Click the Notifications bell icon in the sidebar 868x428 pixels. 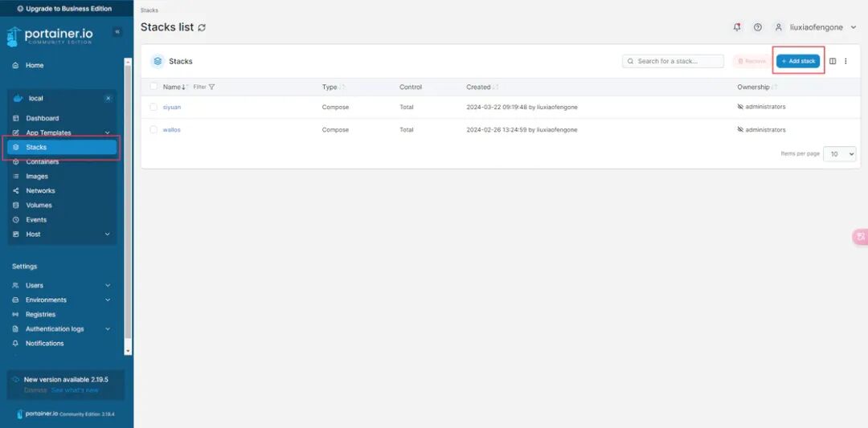click(x=15, y=344)
